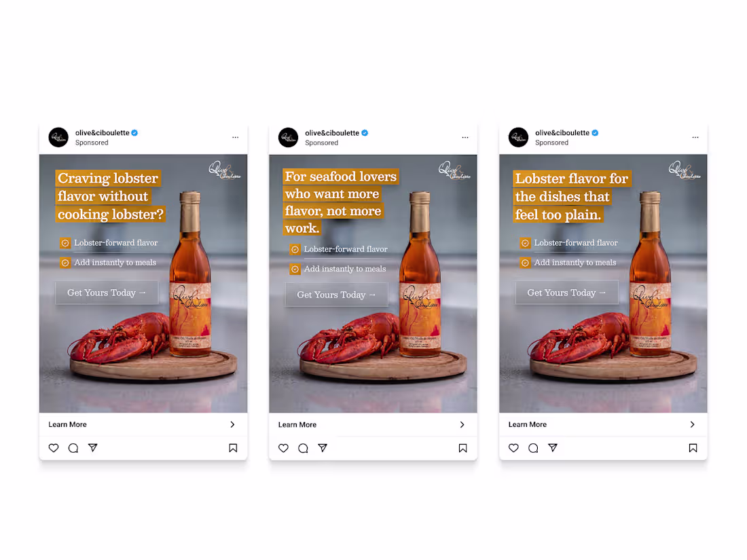Open the ellipsis menu on the right ad

point(695,137)
